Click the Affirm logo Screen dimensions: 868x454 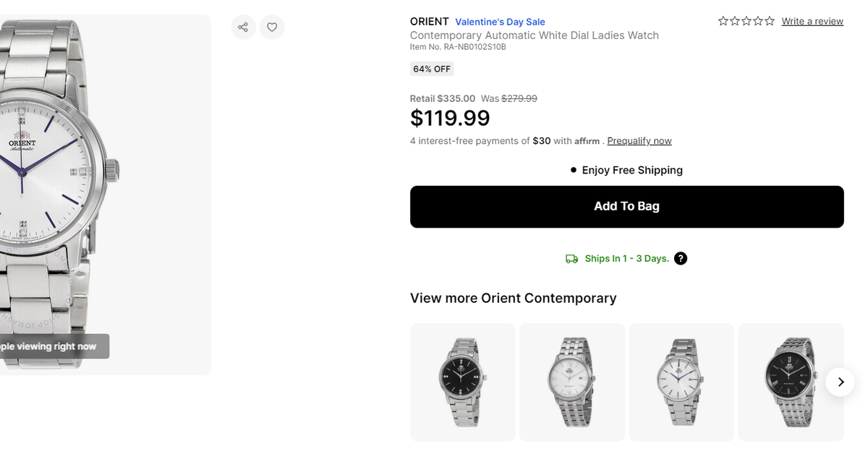[587, 141]
